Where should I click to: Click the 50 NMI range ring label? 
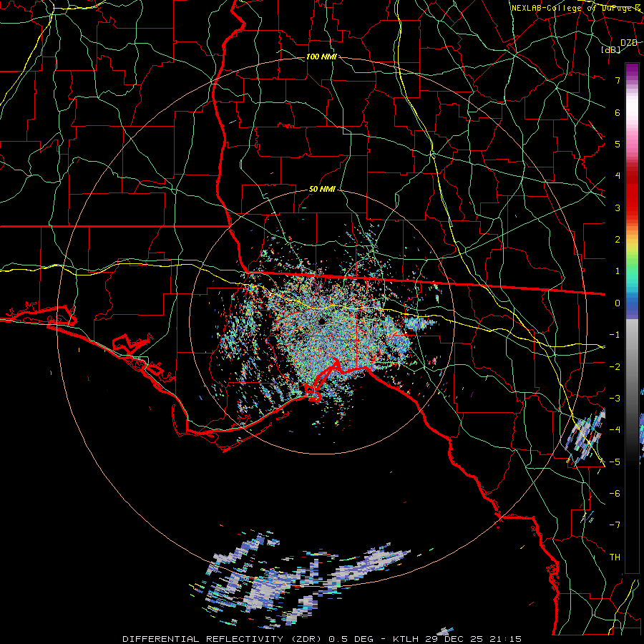[x=322, y=190]
